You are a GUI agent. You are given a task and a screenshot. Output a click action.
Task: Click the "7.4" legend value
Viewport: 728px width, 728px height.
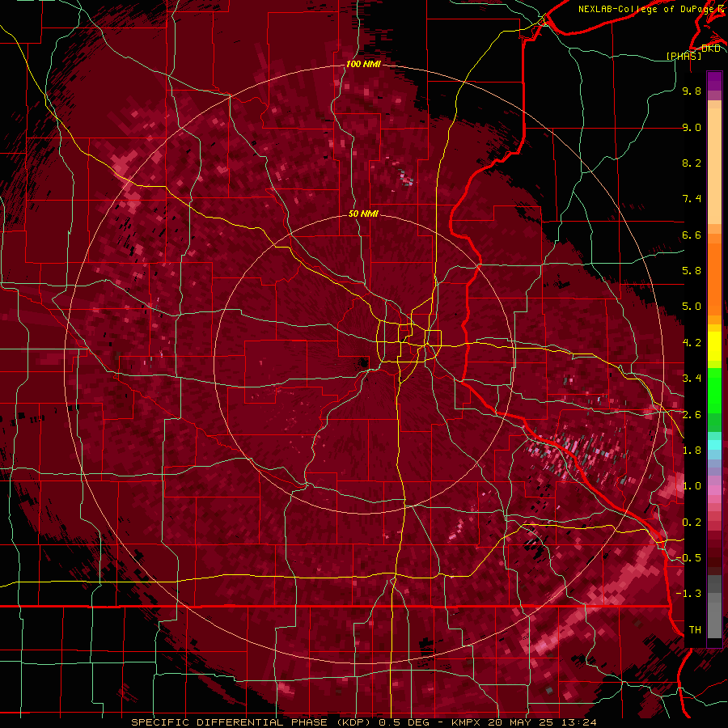pos(692,199)
